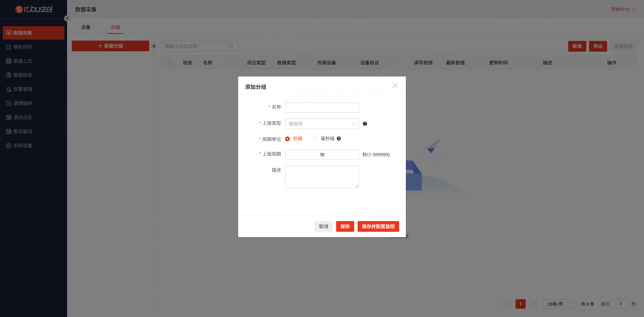Collapse the left sidebar navigation
This screenshot has width=644, height=317.
click(67, 18)
